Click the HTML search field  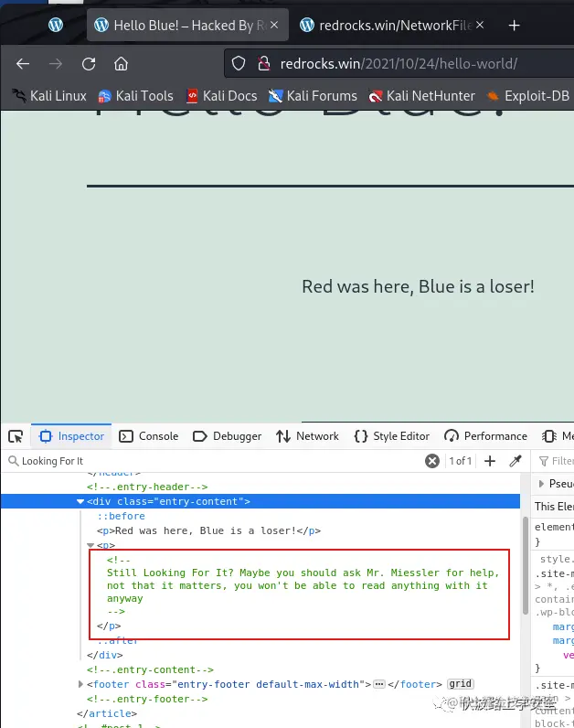pos(214,461)
